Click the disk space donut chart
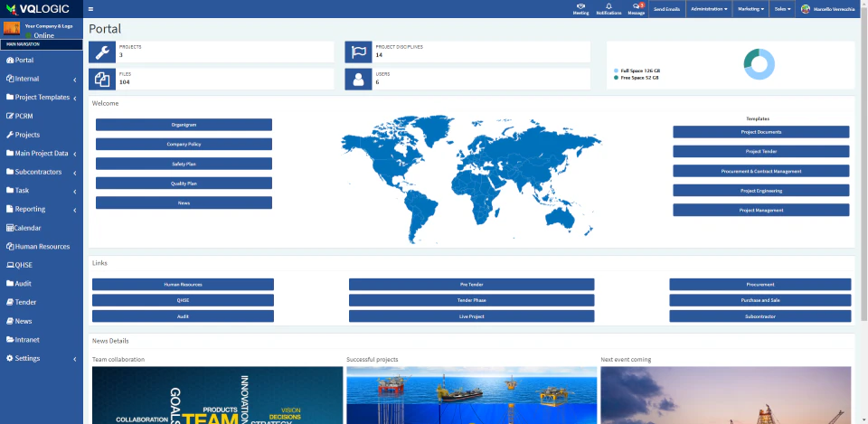This screenshot has height=424, width=868. pos(759,64)
